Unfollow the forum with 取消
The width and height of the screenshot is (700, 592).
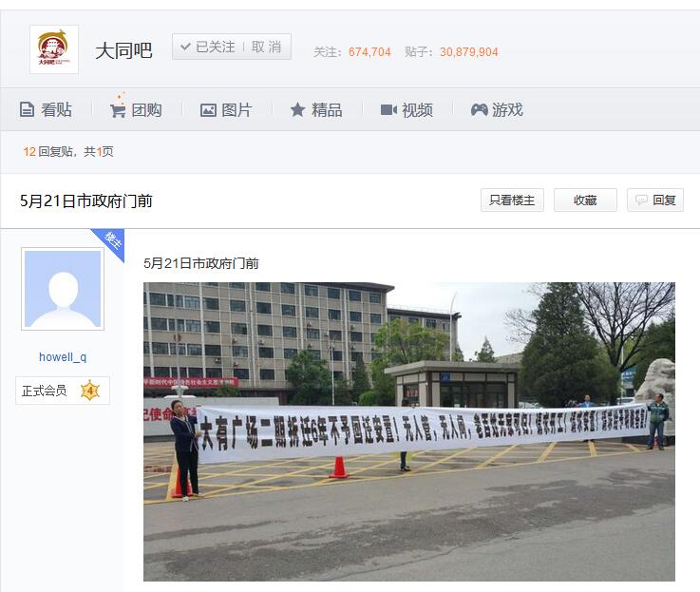coord(266,47)
